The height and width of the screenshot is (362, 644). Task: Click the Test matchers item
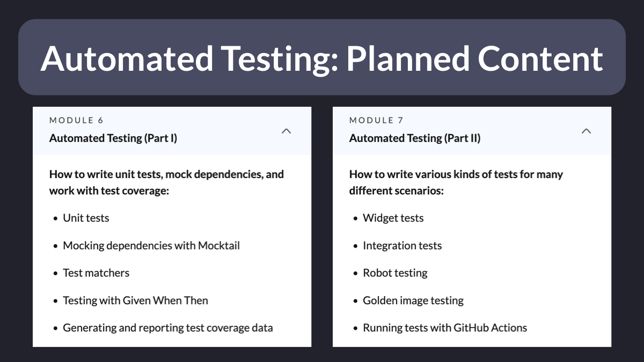[x=96, y=273]
